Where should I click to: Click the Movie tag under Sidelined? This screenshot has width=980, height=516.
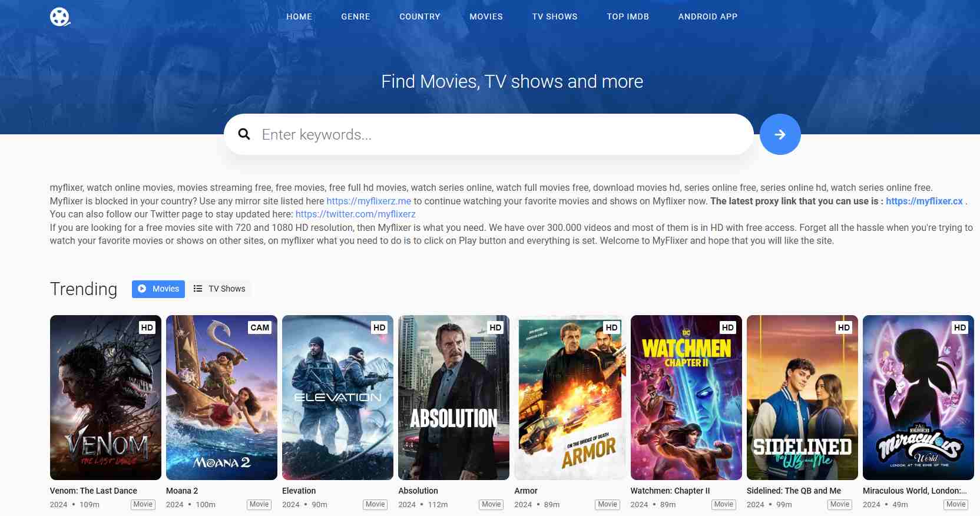coord(840,505)
